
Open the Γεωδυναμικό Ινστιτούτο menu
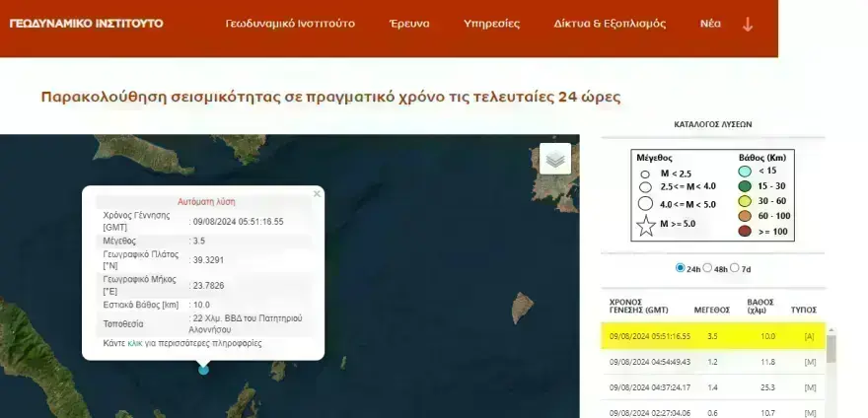point(290,24)
